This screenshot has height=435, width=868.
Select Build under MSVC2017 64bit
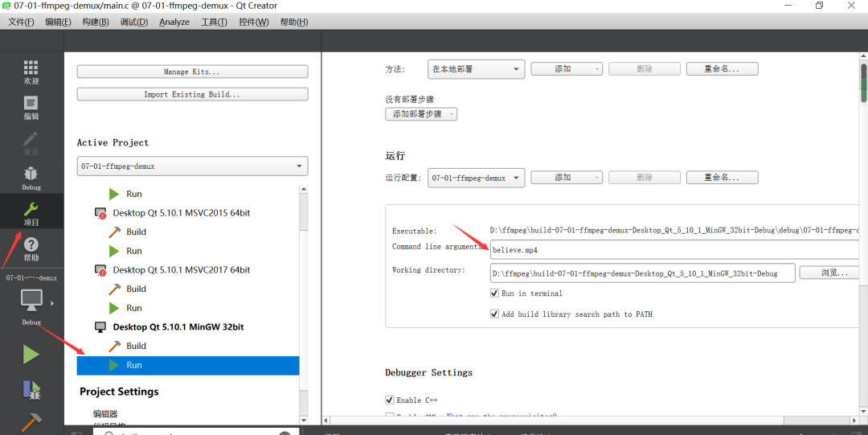pyautogui.click(x=136, y=289)
